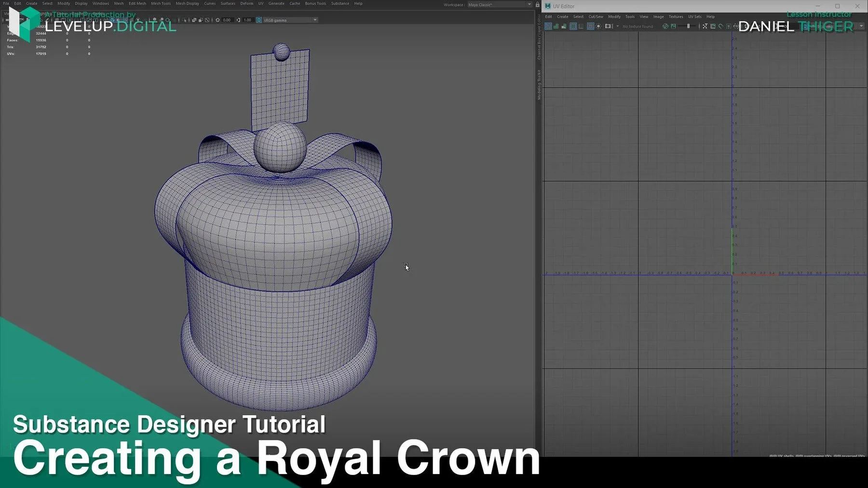Viewport: 868px width, 488px height.
Task: Click the Faces count 15936
Action: click(x=41, y=40)
